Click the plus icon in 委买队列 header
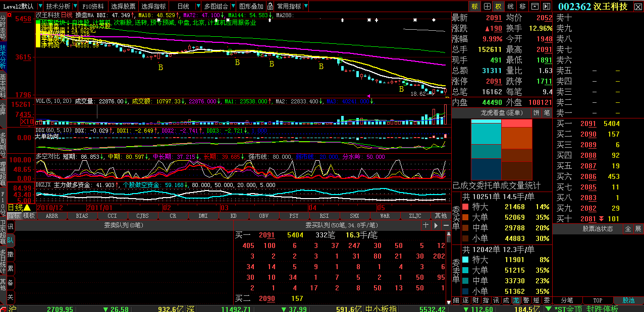This screenshot has height=312, width=644. [x=426, y=225]
